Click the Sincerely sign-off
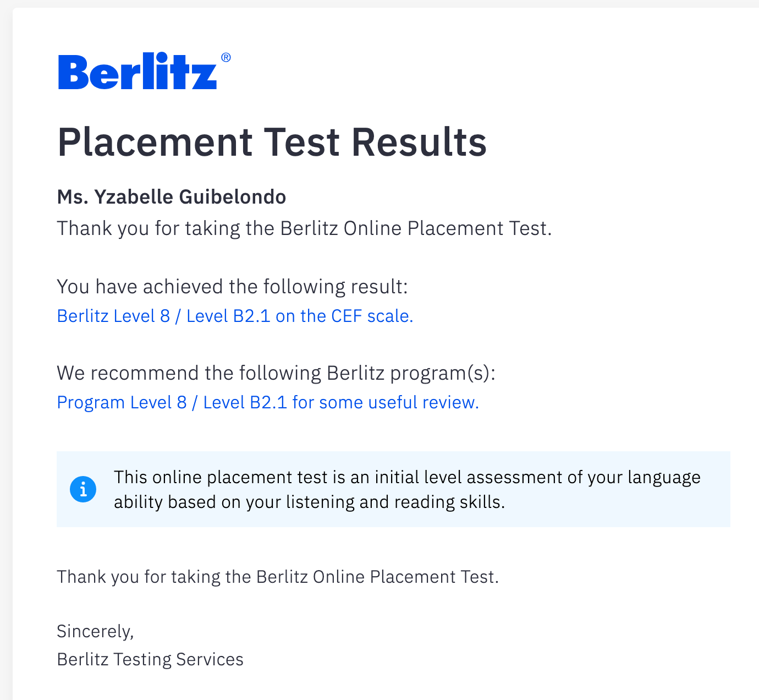The height and width of the screenshot is (700, 759). pos(95,631)
